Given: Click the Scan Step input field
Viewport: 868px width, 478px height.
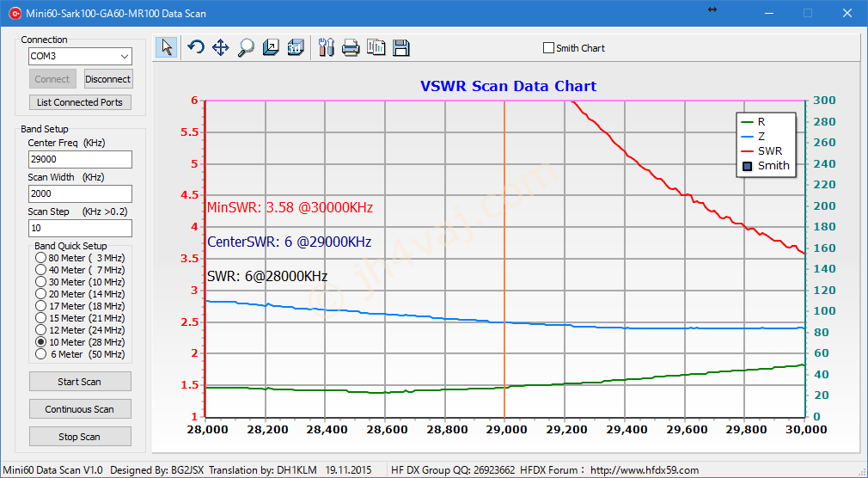Looking at the screenshot, I should [x=80, y=228].
